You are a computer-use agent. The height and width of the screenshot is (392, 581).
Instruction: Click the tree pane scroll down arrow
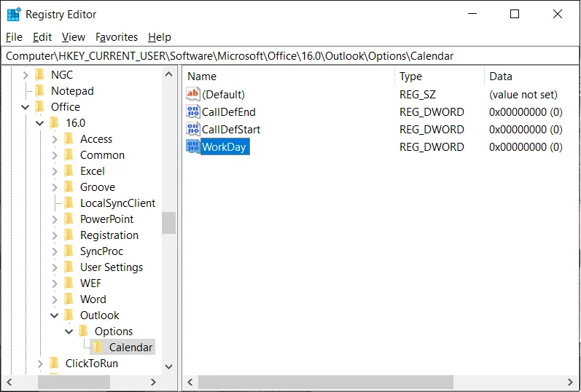tap(168, 366)
